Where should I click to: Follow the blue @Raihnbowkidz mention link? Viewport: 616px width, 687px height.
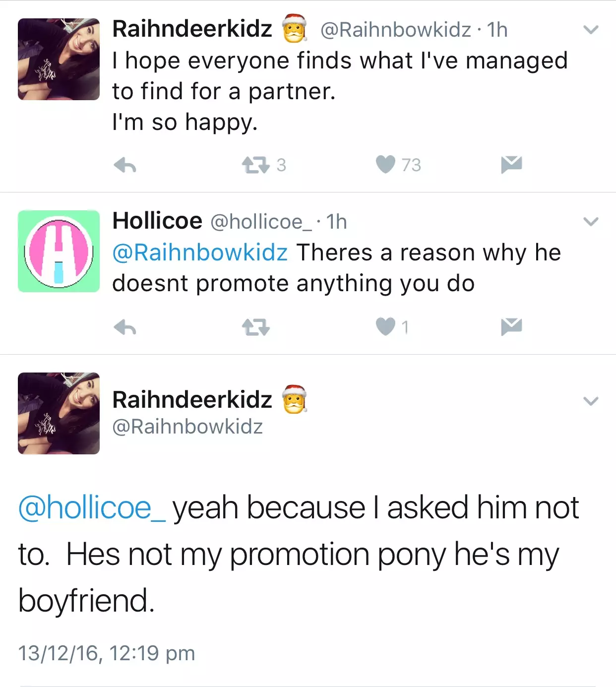click(x=200, y=252)
